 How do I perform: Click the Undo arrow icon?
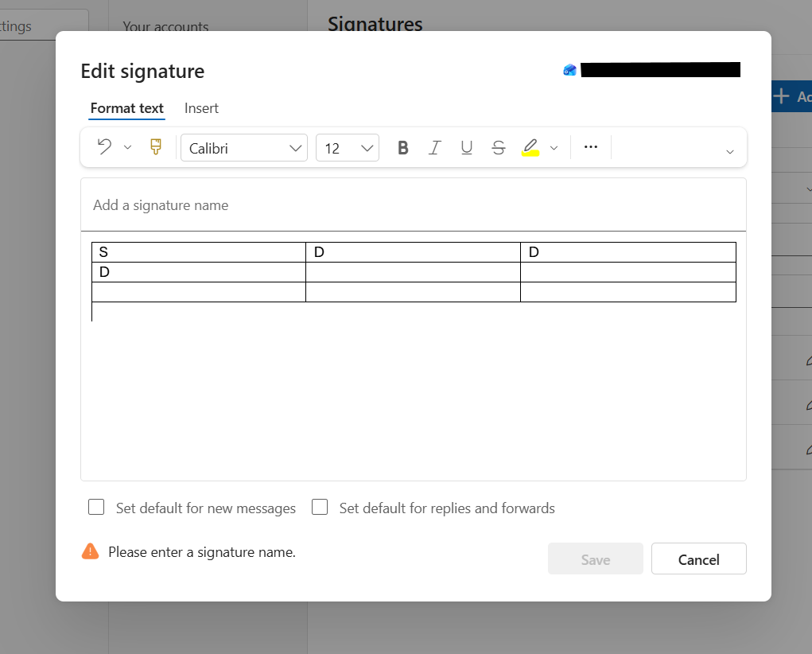pos(105,147)
